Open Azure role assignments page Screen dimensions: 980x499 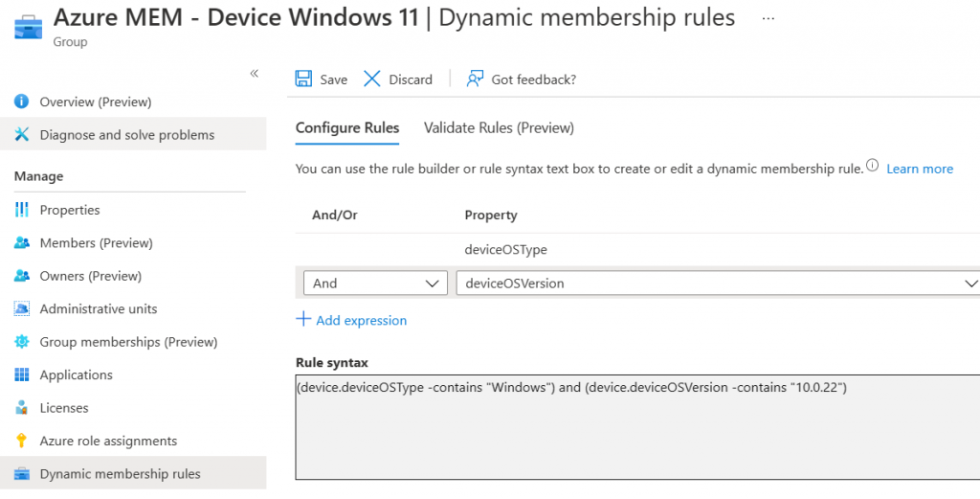[x=109, y=441]
